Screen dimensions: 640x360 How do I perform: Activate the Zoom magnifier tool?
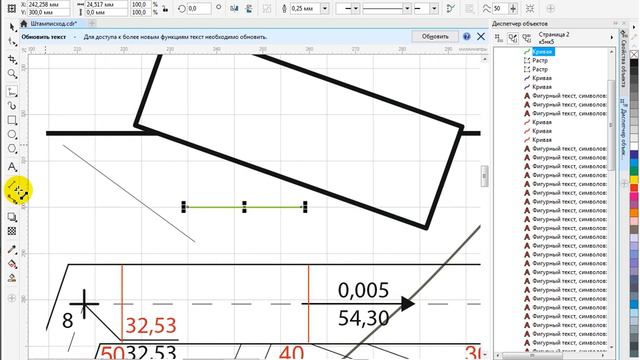coord(12,74)
